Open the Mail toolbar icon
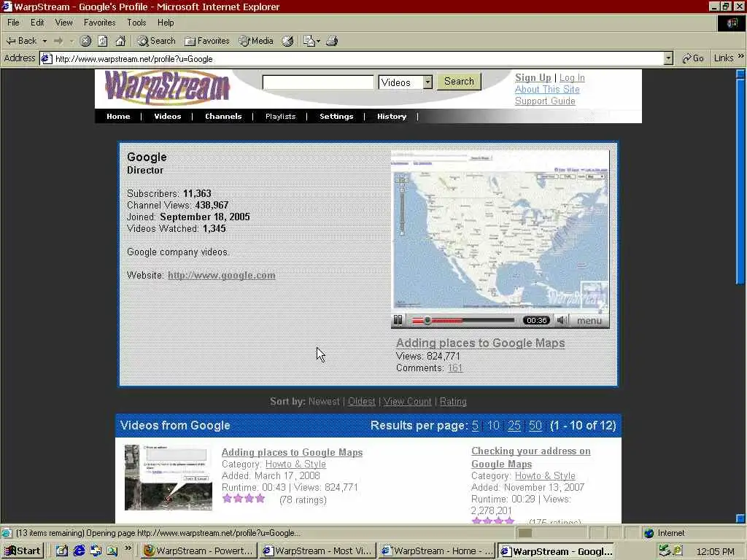Screen dimensions: 747x560 [x=311, y=41]
